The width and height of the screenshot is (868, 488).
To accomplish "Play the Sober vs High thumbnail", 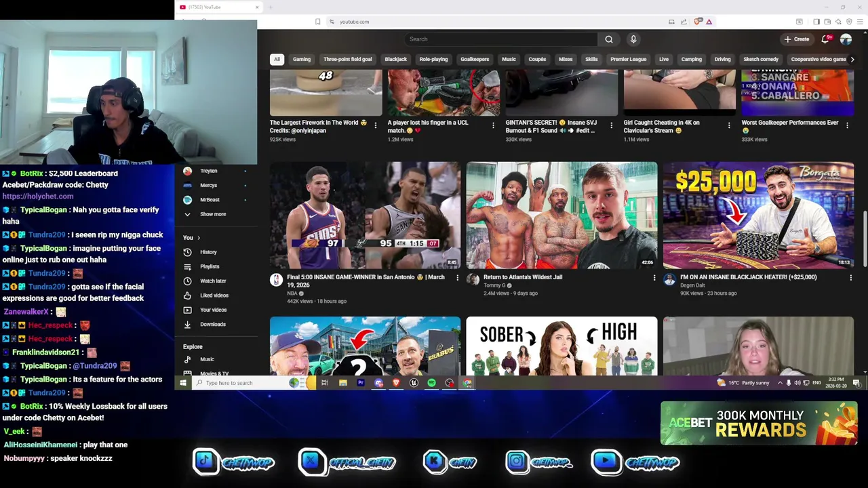I will coord(561,346).
